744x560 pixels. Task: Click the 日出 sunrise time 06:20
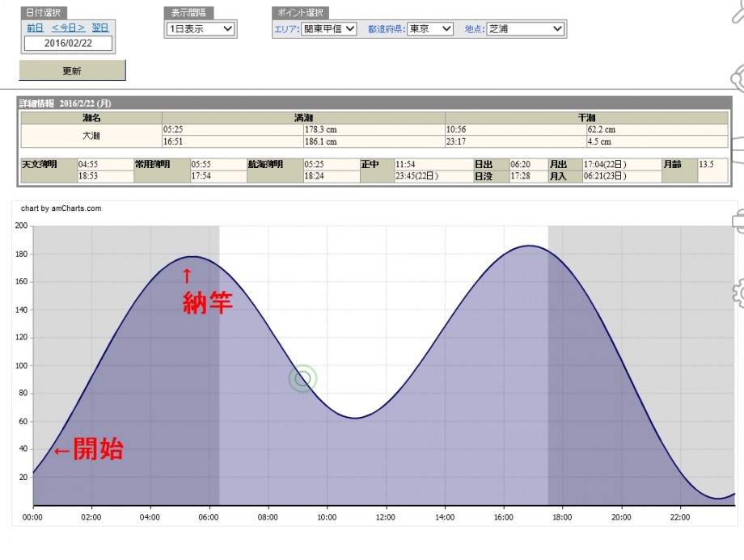pyautogui.click(x=529, y=164)
